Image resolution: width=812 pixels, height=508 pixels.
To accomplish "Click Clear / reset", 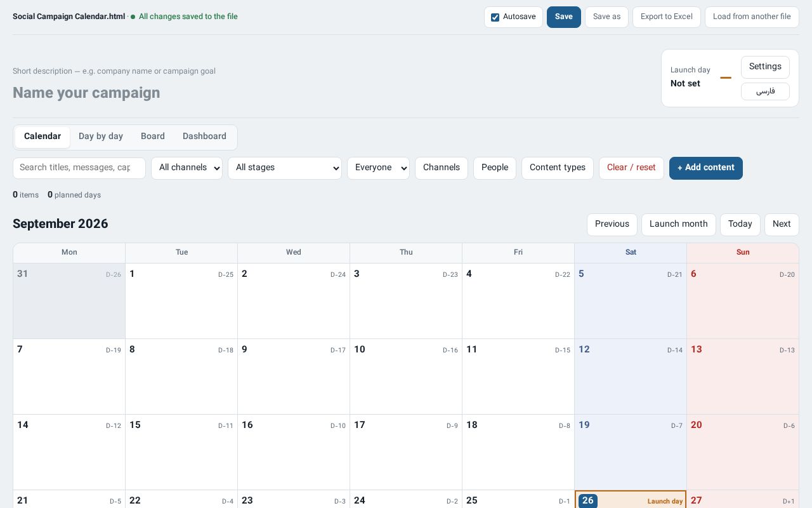I will pyautogui.click(x=631, y=168).
